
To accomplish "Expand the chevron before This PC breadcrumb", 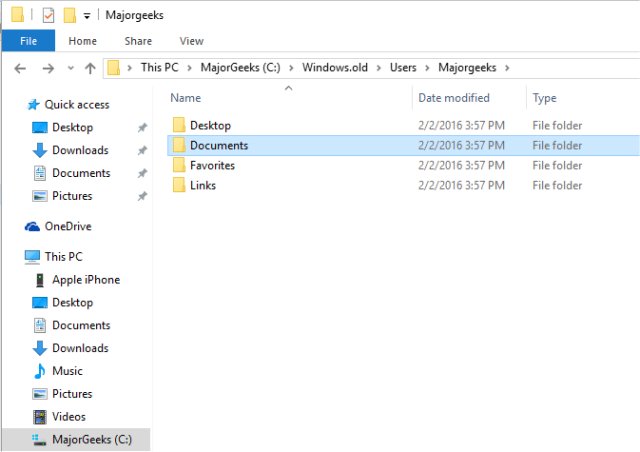I will pyautogui.click(x=129, y=68).
